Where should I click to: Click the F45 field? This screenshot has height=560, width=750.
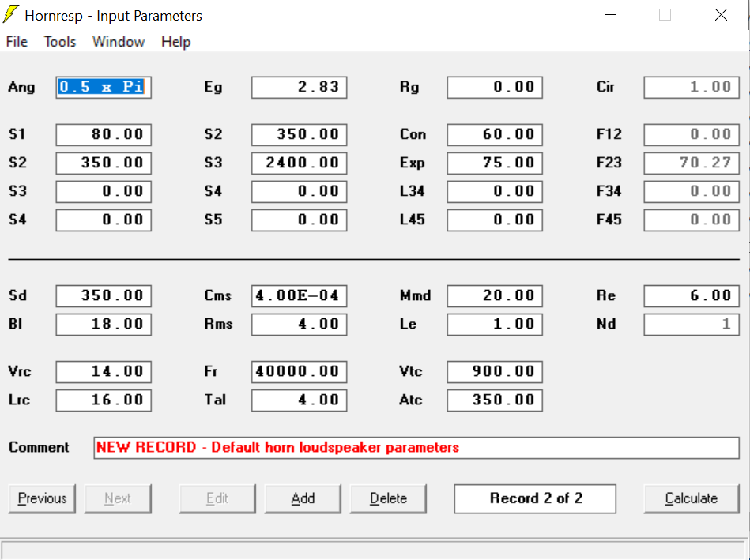point(692,220)
